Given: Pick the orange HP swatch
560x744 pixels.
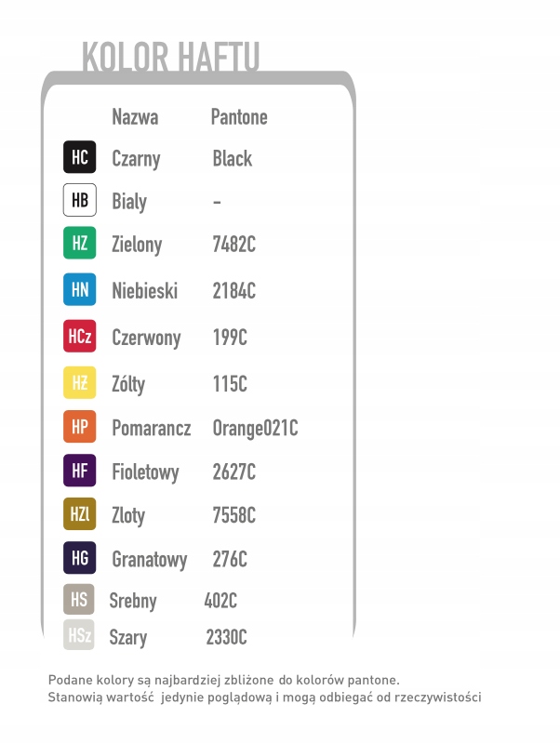Looking at the screenshot, I should pyautogui.click(x=80, y=426).
